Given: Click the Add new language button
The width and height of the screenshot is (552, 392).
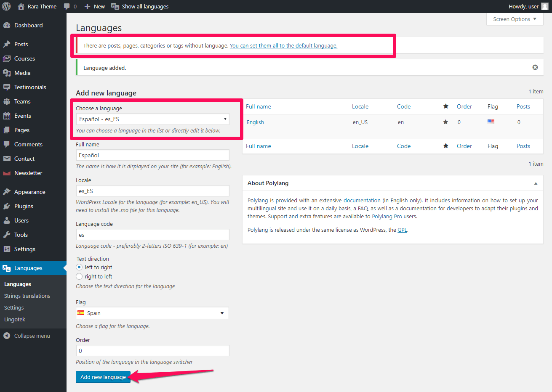Looking at the screenshot, I should (103, 377).
